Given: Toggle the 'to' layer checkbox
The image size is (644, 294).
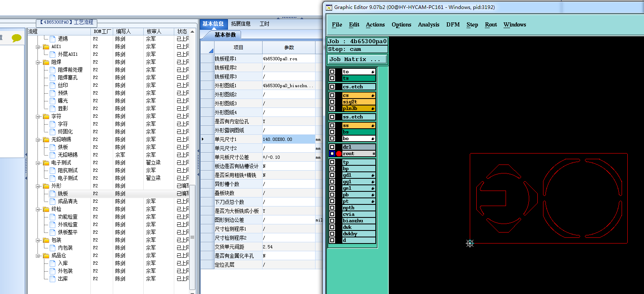Looking at the screenshot, I should click(332, 72).
